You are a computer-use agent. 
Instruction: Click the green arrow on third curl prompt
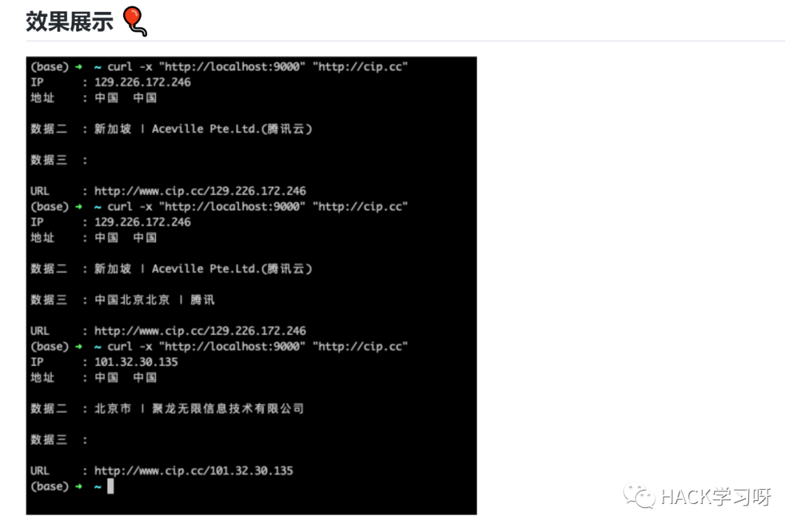(x=79, y=346)
